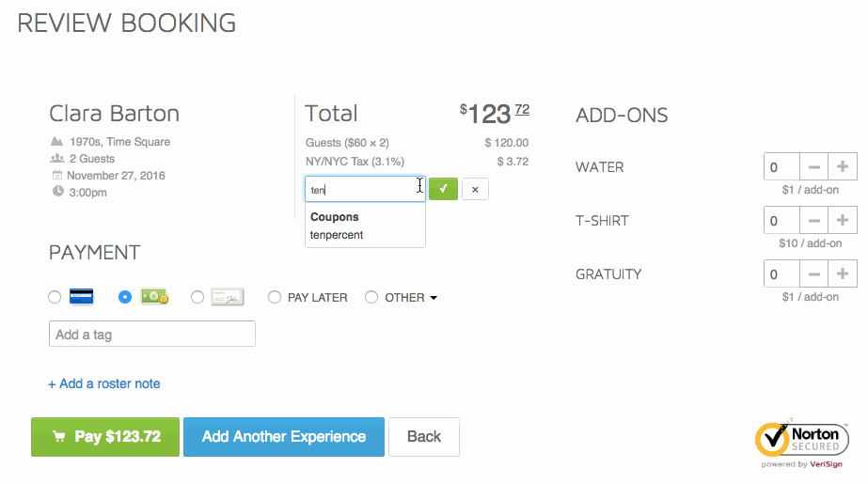The height and width of the screenshot is (484, 868).
Task: Pick the check payment icon
Action: (x=228, y=297)
